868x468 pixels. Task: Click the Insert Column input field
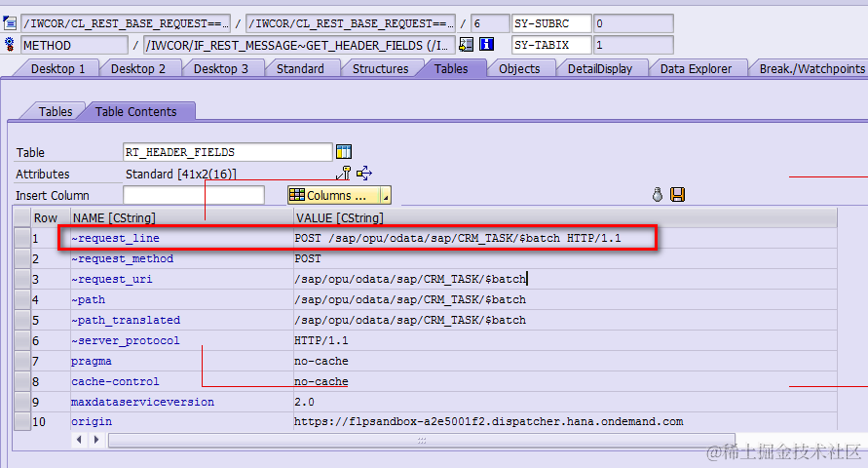(x=194, y=195)
